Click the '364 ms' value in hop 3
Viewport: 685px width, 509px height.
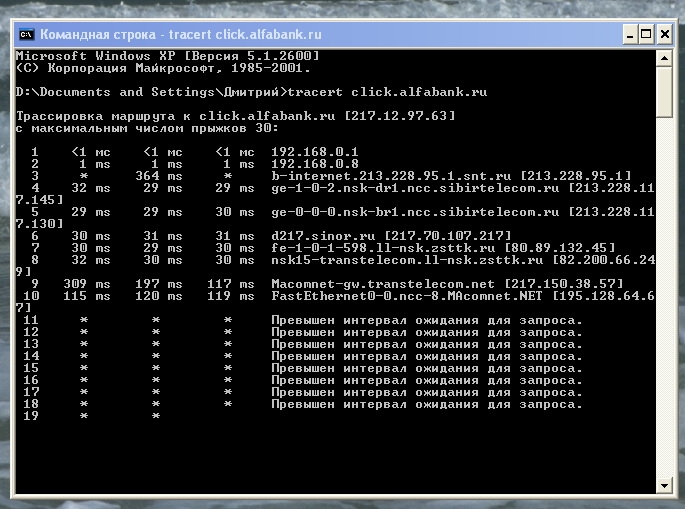coord(159,176)
